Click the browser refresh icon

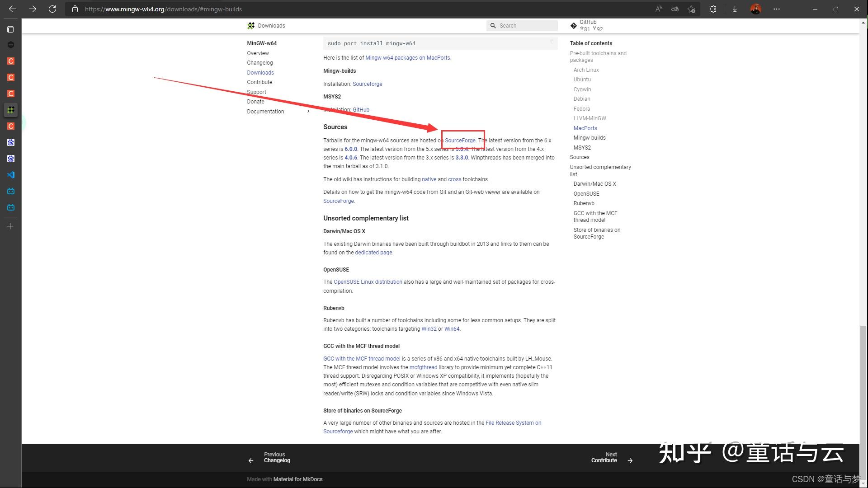click(52, 9)
